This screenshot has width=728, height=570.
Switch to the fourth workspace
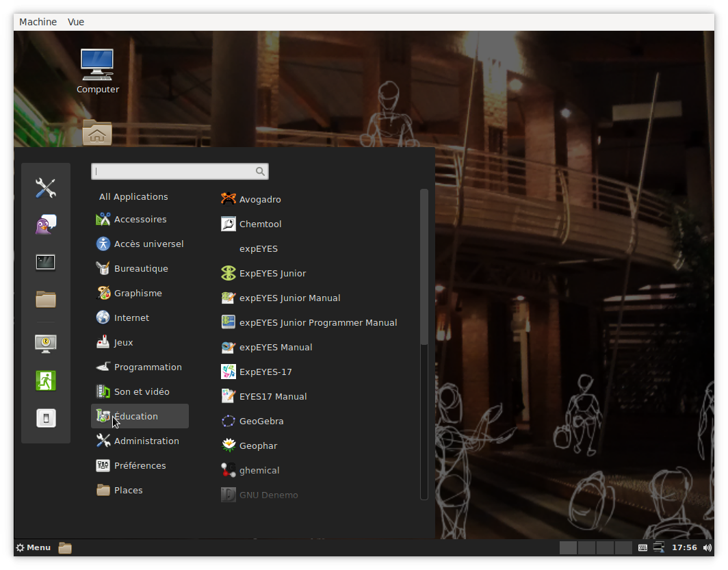[623, 547]
